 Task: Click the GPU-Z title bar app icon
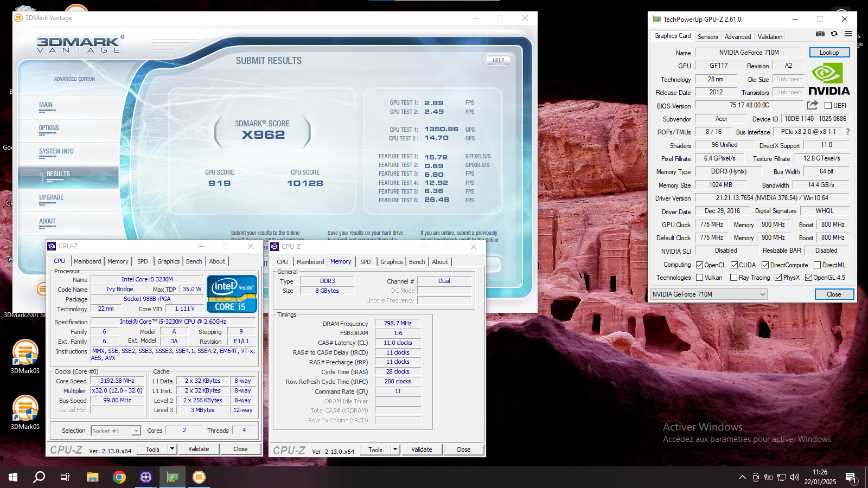[x=657, y=19]
